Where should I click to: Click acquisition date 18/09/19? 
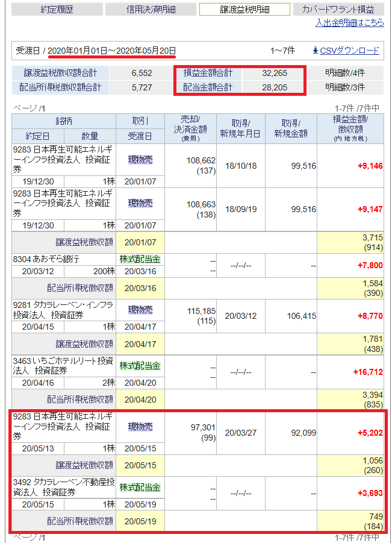(241, 210)
